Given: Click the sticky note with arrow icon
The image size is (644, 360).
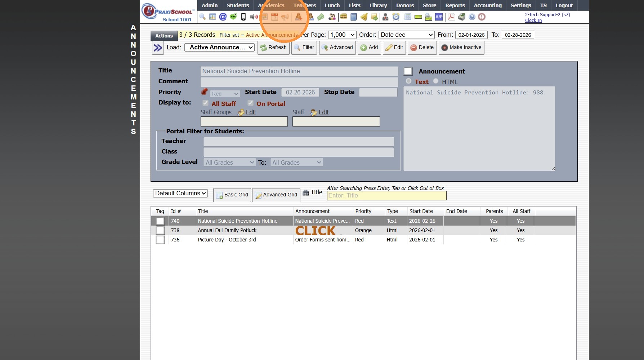Looking at the screenshot, I should [x=375, y=17].
